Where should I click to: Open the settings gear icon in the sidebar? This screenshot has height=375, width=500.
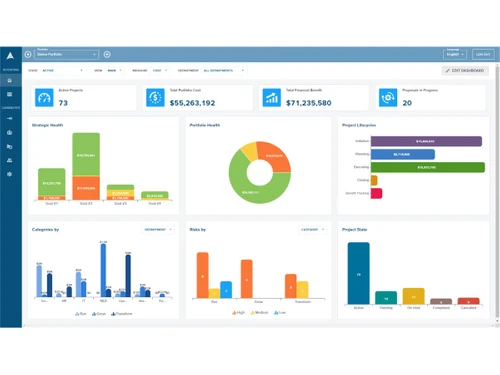tap(10, 174)
